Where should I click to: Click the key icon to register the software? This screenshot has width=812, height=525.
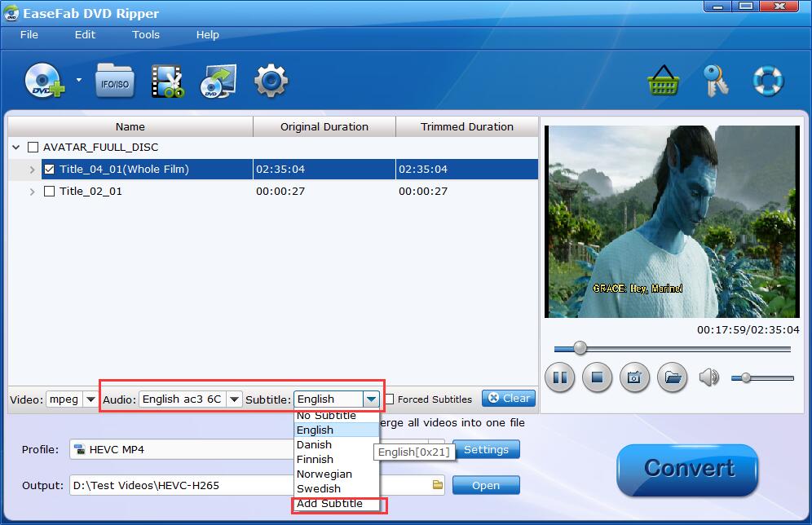(716, 81)
